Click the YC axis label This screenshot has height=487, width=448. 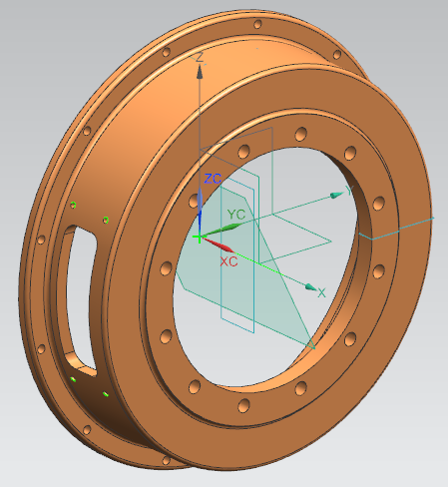[x=236, y=215]
